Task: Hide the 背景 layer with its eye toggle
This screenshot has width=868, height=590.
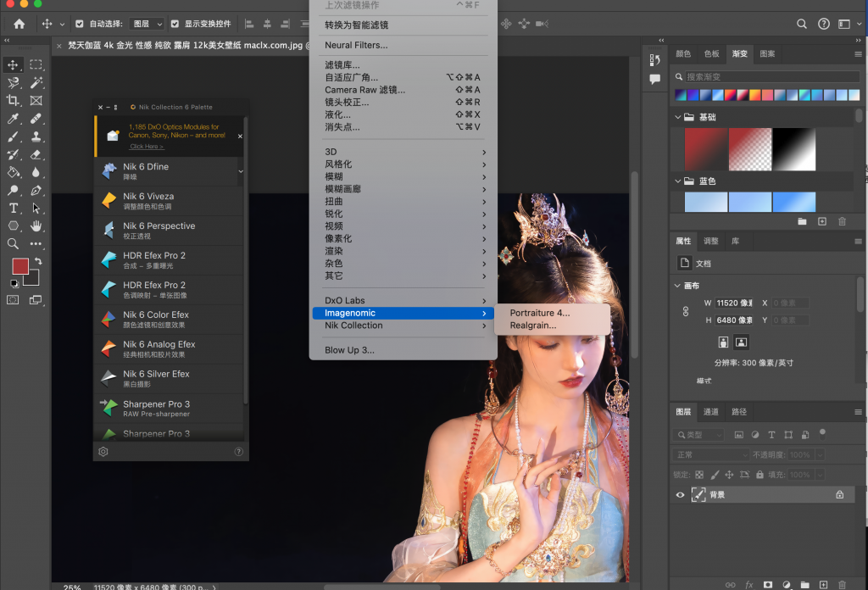Action: coord(681,494)
